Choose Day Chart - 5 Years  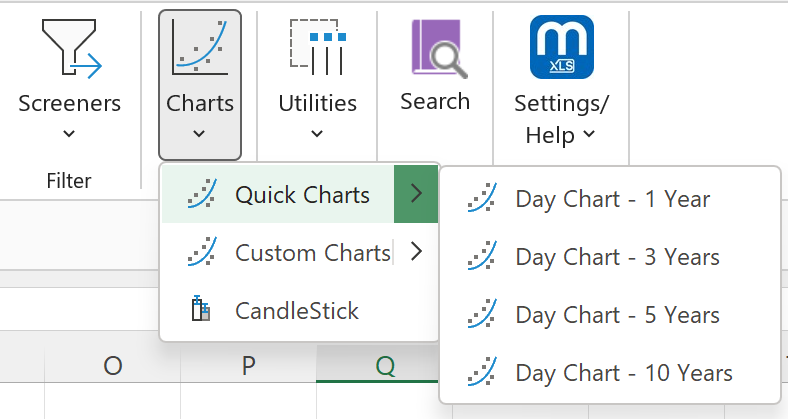pyautogui.click(x=610, y=315)
